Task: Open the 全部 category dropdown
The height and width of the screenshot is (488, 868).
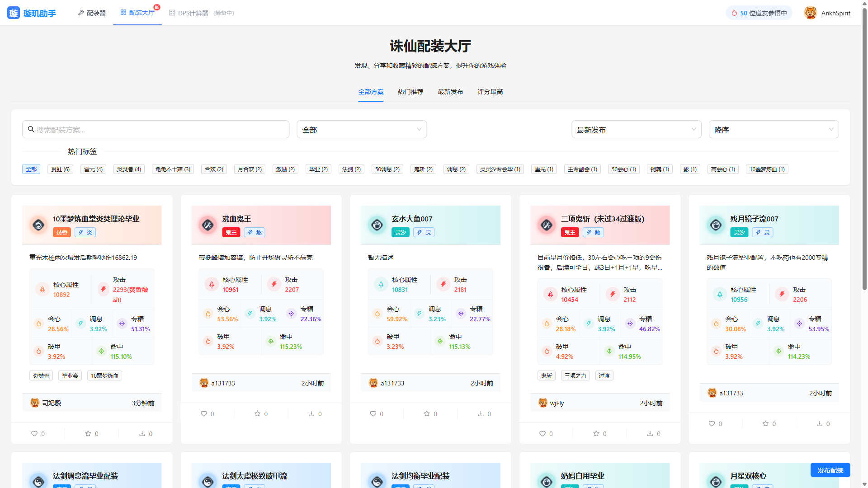Action: [x=362, y=130]
